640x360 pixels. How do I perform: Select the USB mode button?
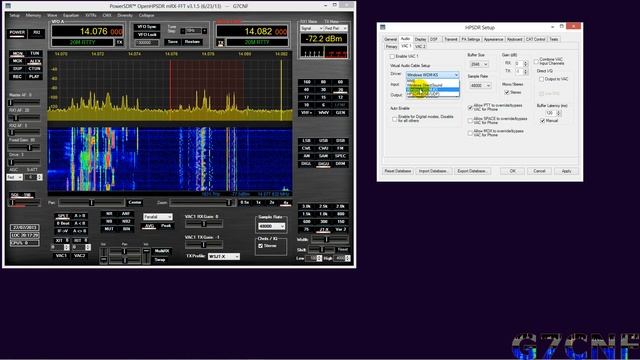(x=323, y=140)
